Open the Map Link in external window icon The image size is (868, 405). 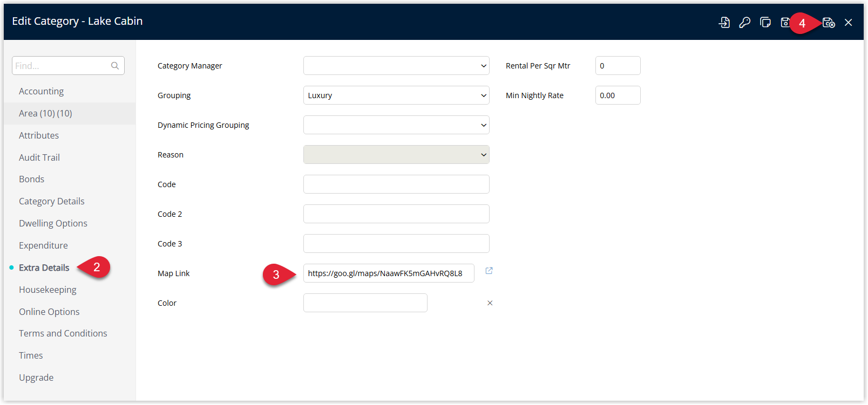coord(489,271)
